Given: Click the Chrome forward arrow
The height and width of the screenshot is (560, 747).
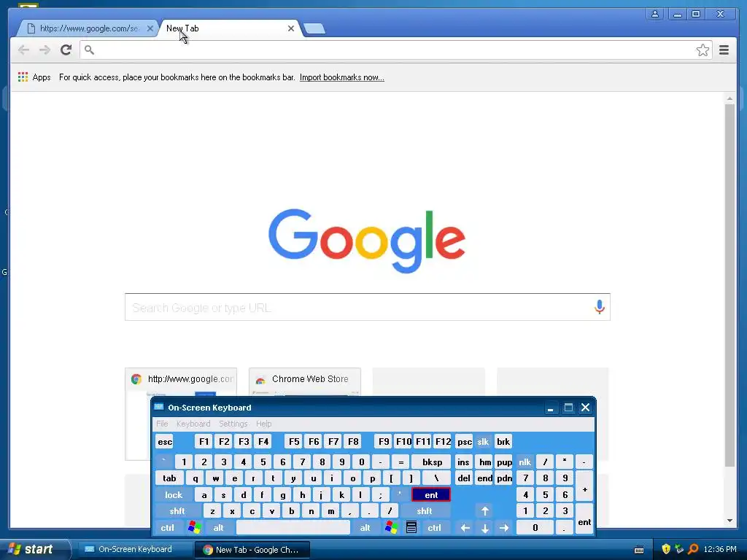Looking at the screenshot, I should [44, 50].
